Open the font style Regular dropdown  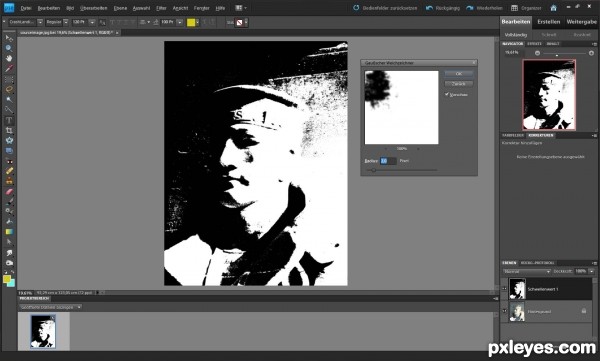(x=66, y=22)
